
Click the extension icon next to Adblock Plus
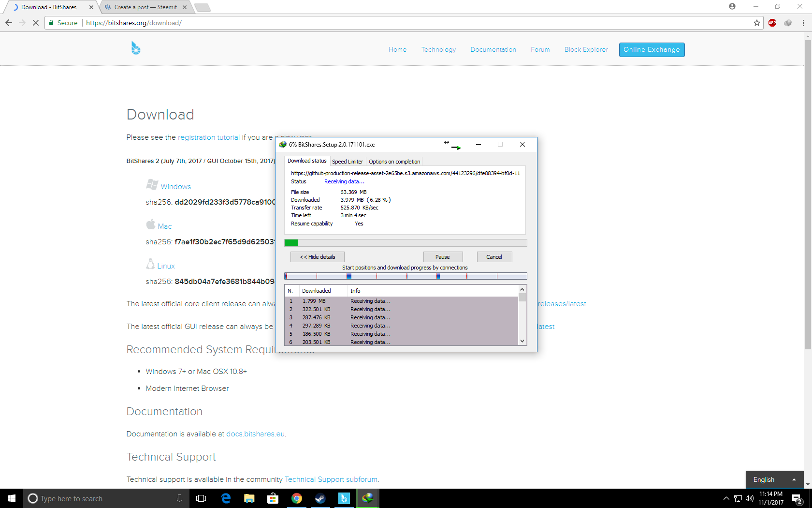coord(788,23)
